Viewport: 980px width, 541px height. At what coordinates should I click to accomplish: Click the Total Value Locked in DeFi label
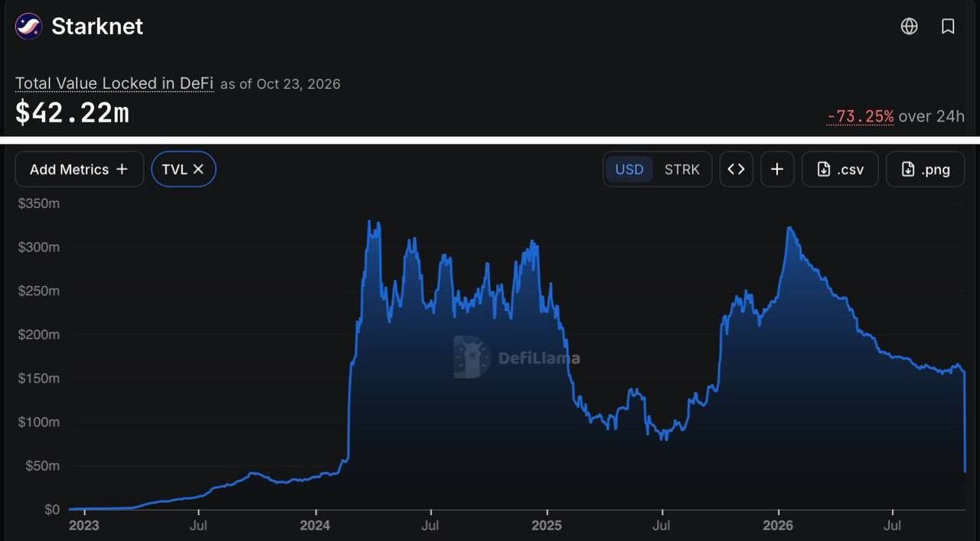[x=114, y=83]
